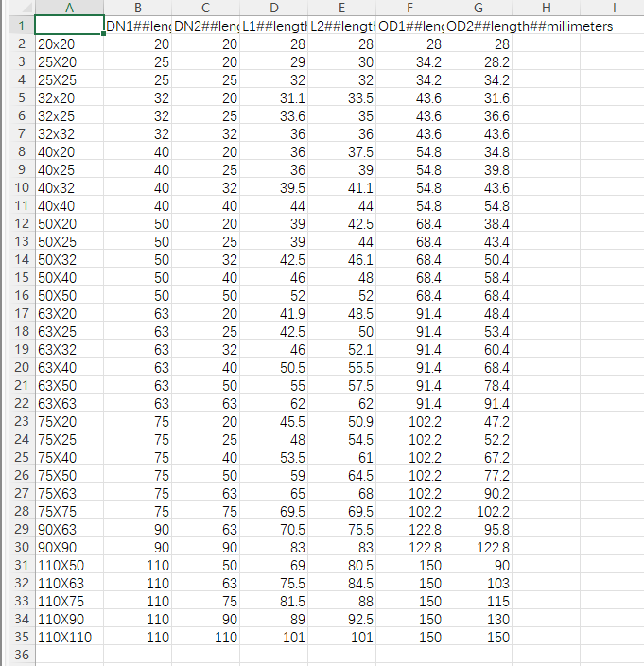Select the column A header
Image resolution: width=644 pixels, height=666 pixels.
(x=69, y=8)
